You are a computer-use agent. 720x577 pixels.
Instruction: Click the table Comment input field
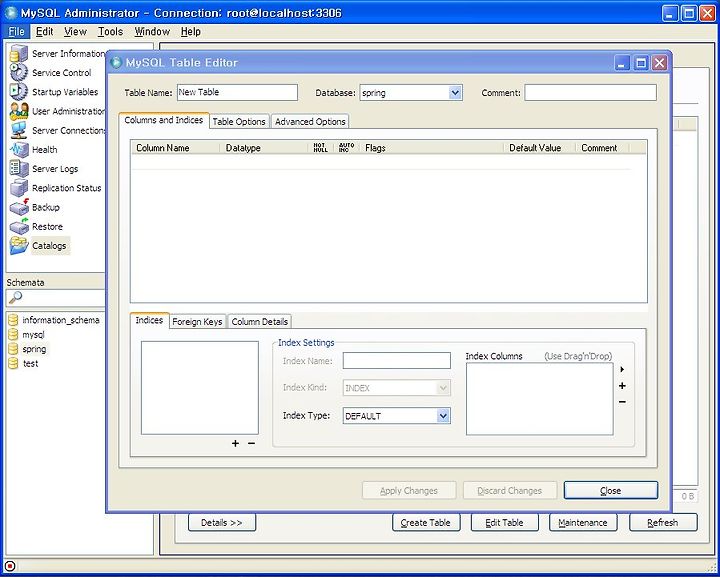pyautogui.click(x=591, y=92)
